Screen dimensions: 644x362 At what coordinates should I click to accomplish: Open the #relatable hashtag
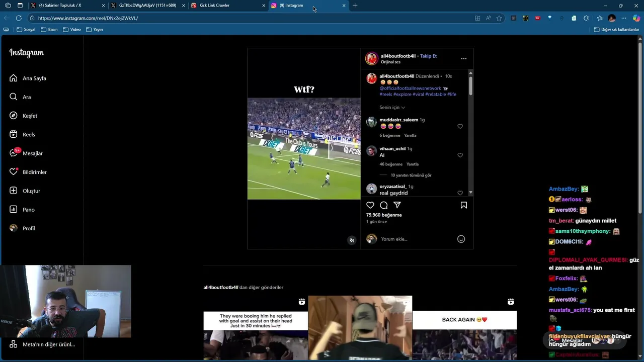click(x=435, y=95)
